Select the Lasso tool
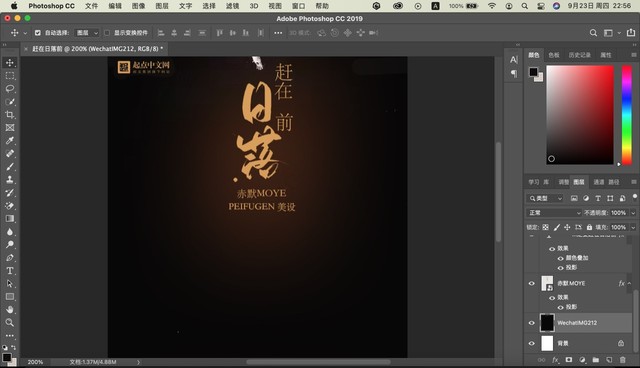The width and height of the screenshot is (640, 368). [x=10, y=89]
